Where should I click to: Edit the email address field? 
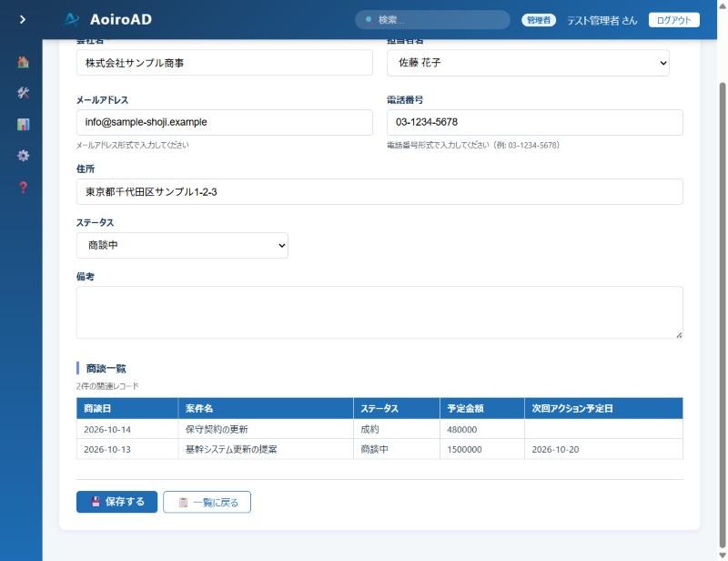[224, 122]
